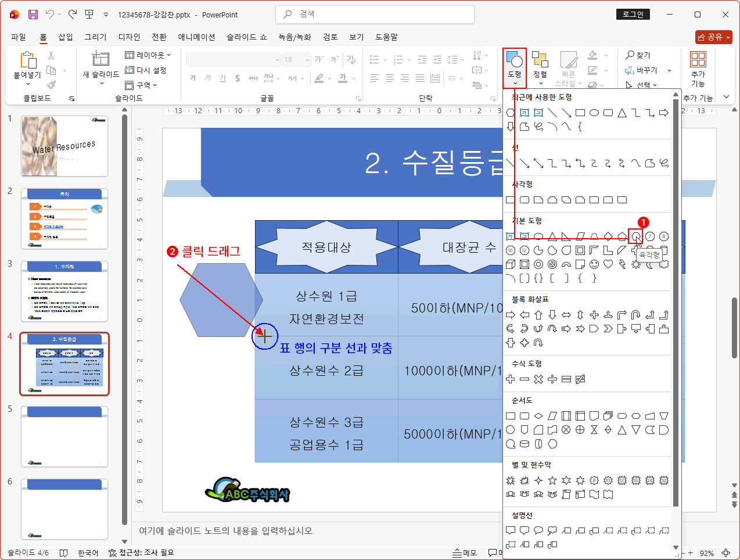740x560 pixels.
Task: Switch to the 애니메이션 tab
Action: tap(196, 37)
